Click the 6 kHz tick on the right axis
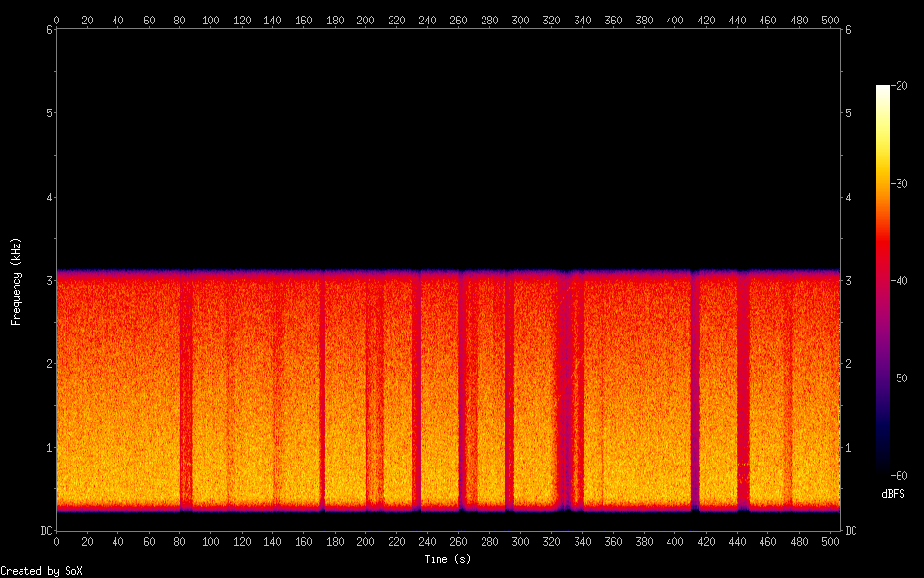 click(848, 30)
